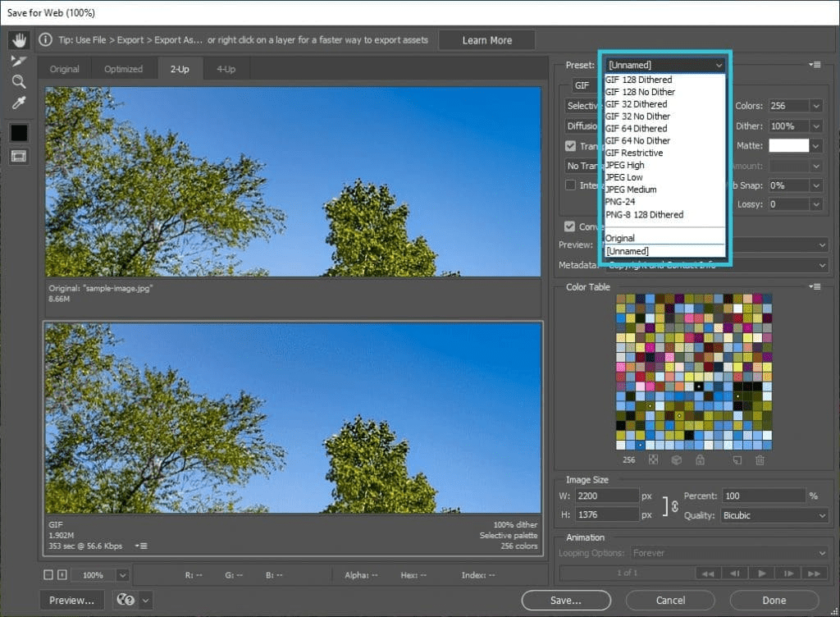Click the image width input field
Image resolution: width=840 pixels, height=617 pixels.
point(606,496)
